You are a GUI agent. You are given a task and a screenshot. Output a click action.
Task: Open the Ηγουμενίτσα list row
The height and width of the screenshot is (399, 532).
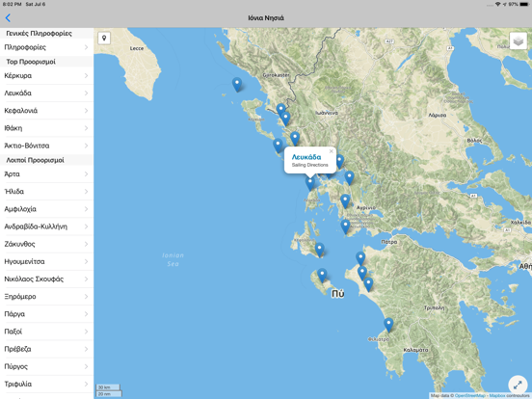click(x=46, y=261)
